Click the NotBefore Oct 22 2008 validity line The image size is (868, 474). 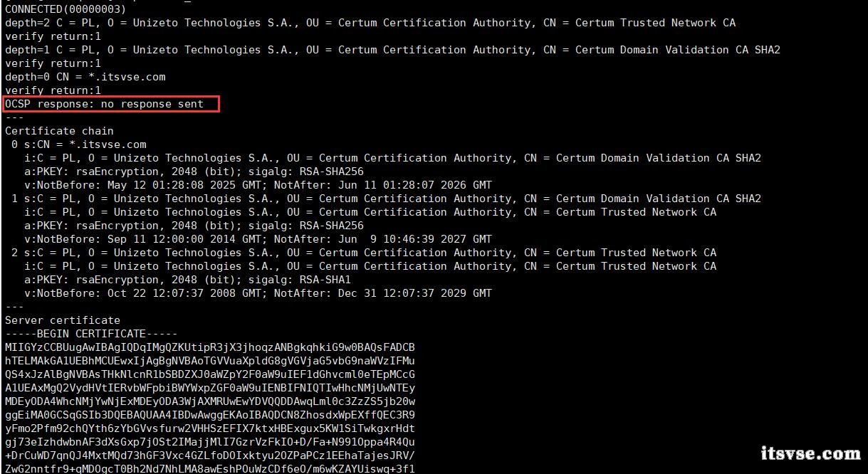tap(258, 293)
